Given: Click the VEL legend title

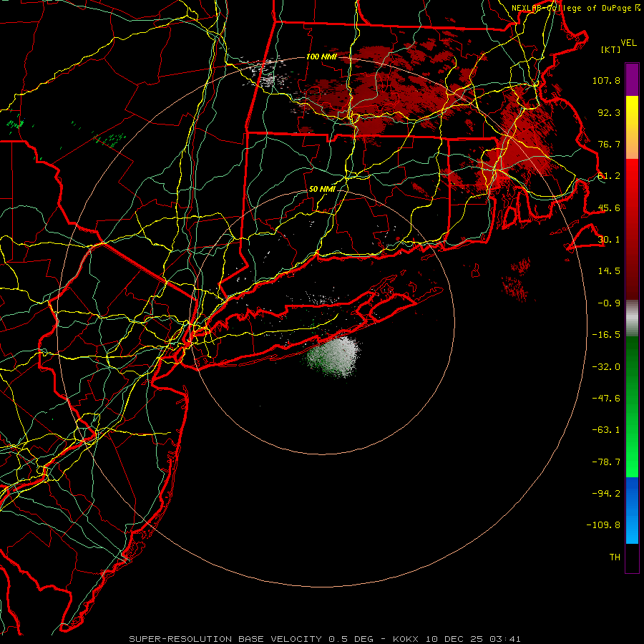Looking at the screenshot, I should [x=628, y=42].
